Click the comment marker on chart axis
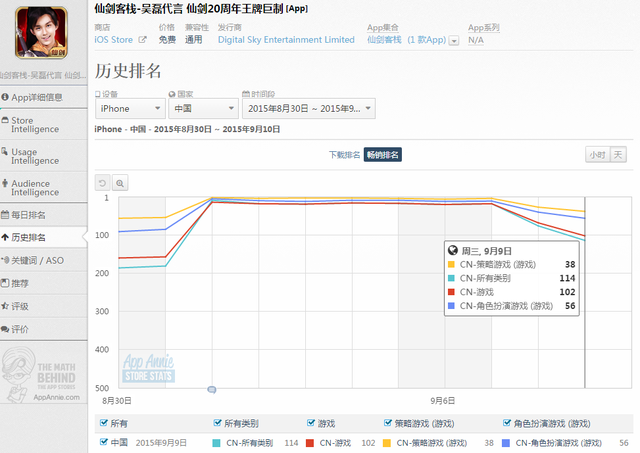The image size is (640, 453). click(211, 388)
